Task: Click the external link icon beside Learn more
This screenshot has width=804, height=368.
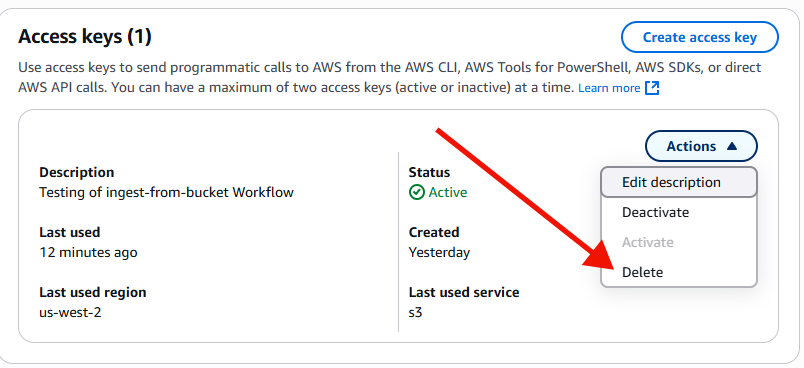Action: click(652, 88)
